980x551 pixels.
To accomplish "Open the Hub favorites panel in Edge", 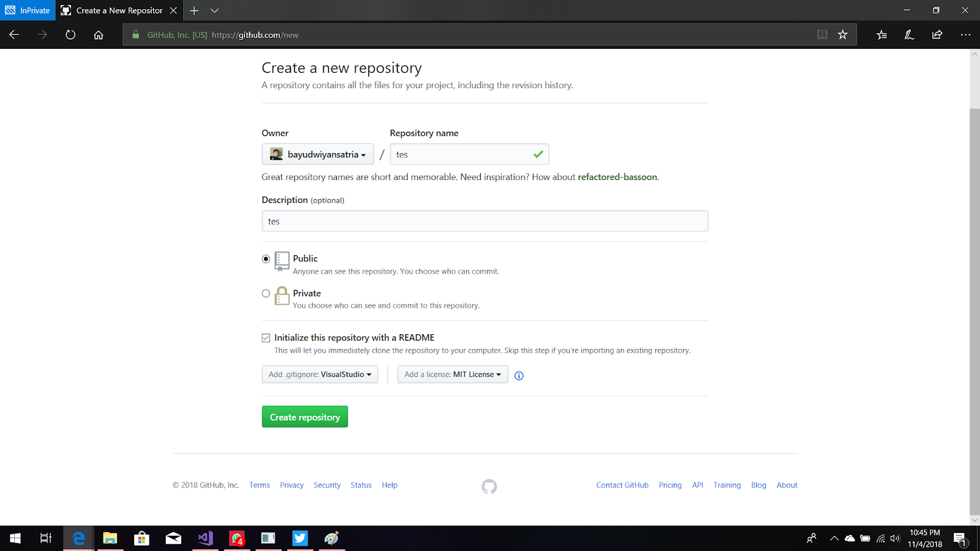I will coord(881,35).
